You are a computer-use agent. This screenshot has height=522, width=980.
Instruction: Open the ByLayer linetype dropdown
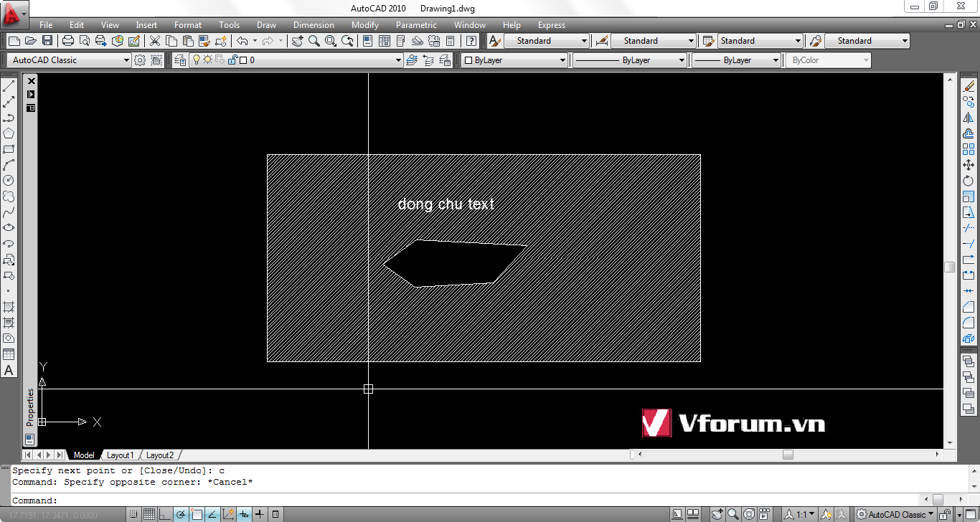point(630,60)
